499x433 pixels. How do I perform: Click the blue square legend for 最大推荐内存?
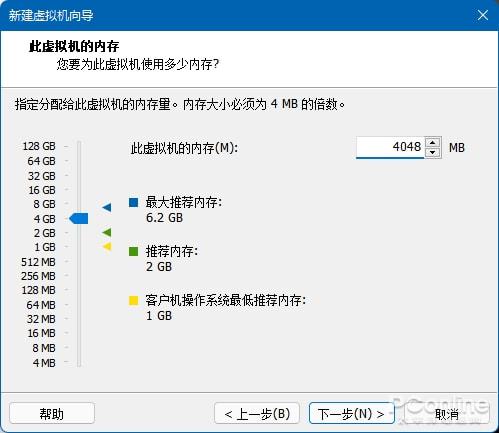(133, 202)
